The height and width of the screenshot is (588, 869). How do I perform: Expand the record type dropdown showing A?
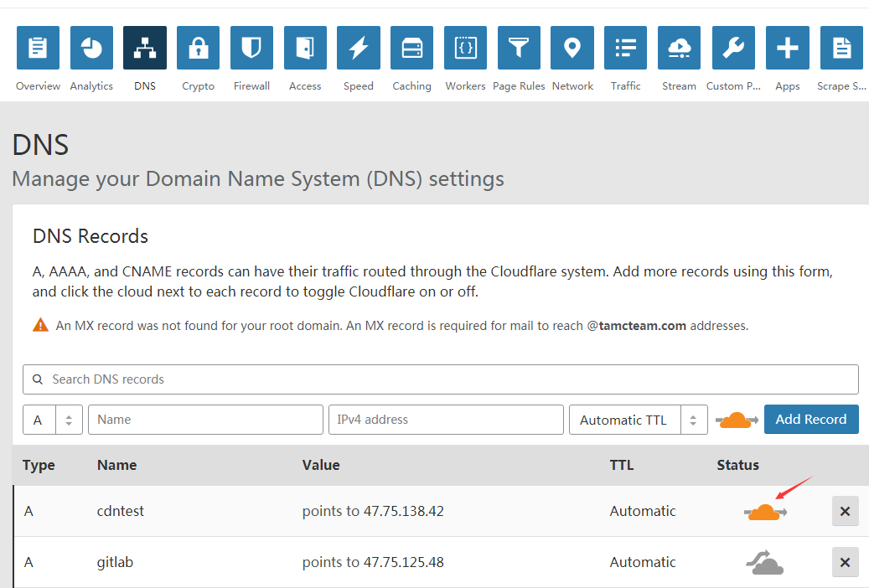52,420
